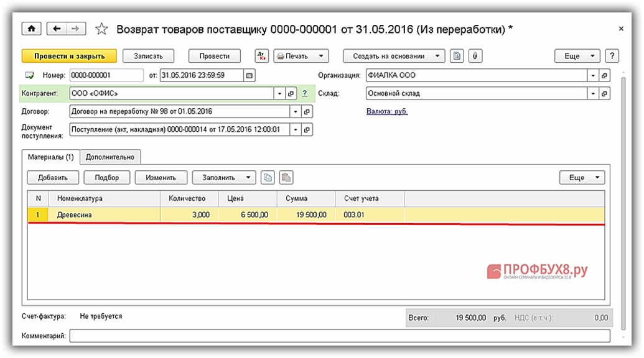Click the contractor question mark link
The height and width of the screenshot is (358, 644).
pos(305,93)
